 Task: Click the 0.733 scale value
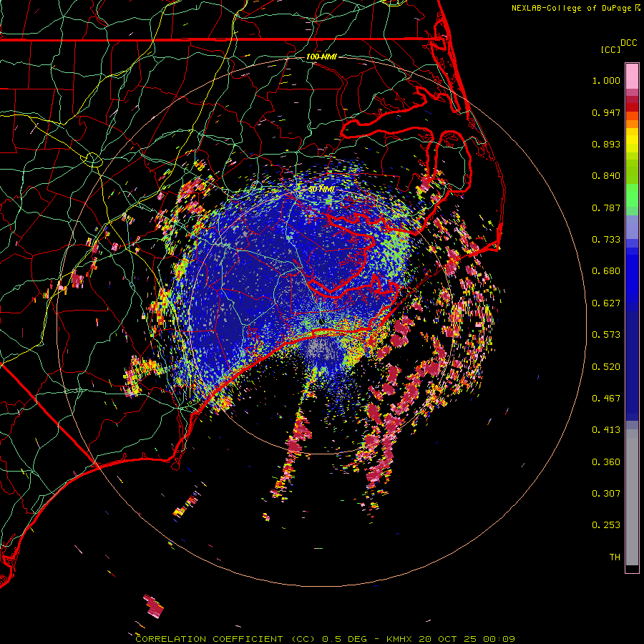coord(606,240)
